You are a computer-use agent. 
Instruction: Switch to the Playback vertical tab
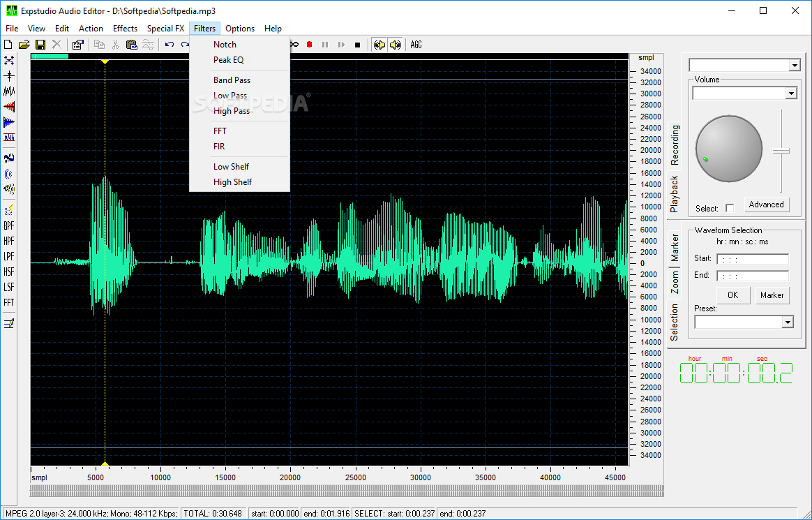point(675,194)
